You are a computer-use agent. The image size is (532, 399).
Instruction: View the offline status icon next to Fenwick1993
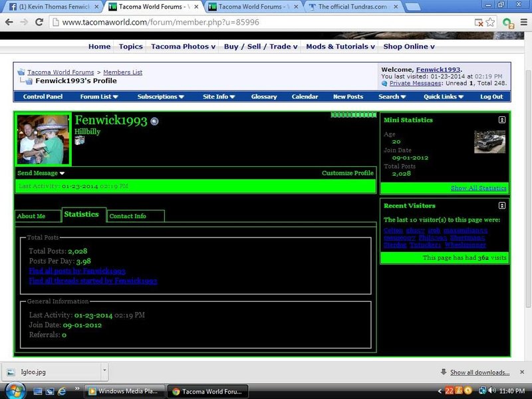(x=154, y=121)
